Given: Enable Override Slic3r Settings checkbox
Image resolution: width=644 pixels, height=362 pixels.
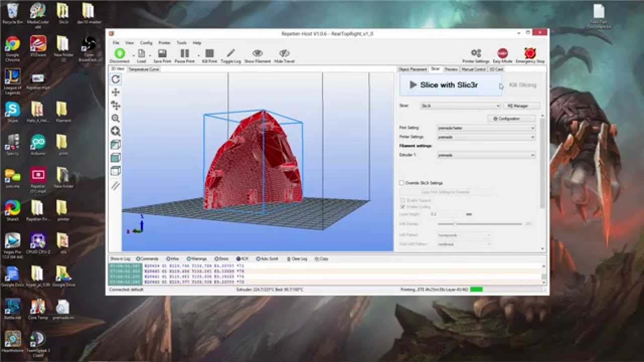Looking at the screenshot, I should point(401,183).
